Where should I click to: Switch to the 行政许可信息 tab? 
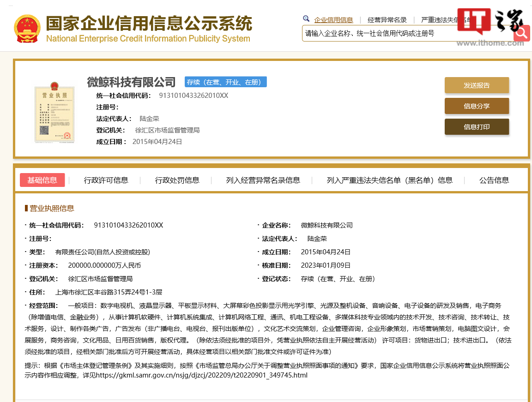pyautogui.click(x=106, y=180)
